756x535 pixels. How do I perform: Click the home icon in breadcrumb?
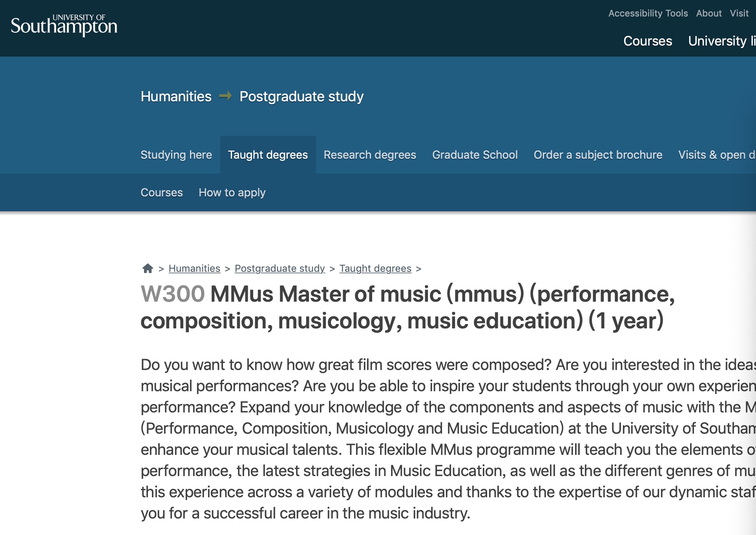click(x=148, y=268)
